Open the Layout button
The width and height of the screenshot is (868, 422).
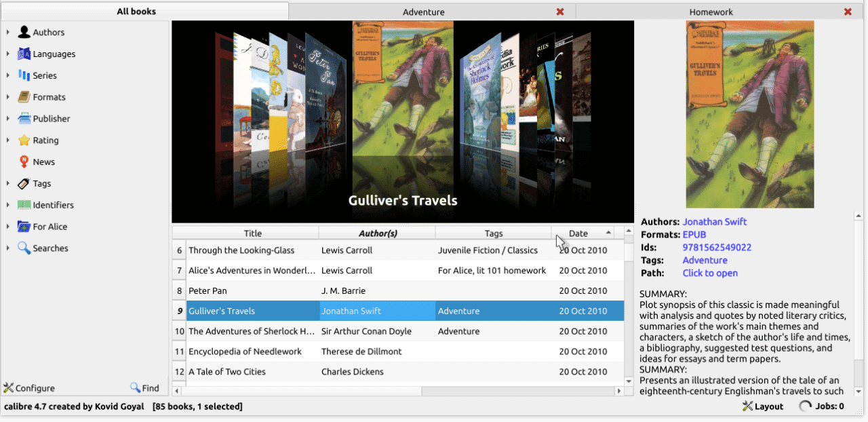(763, 406)
